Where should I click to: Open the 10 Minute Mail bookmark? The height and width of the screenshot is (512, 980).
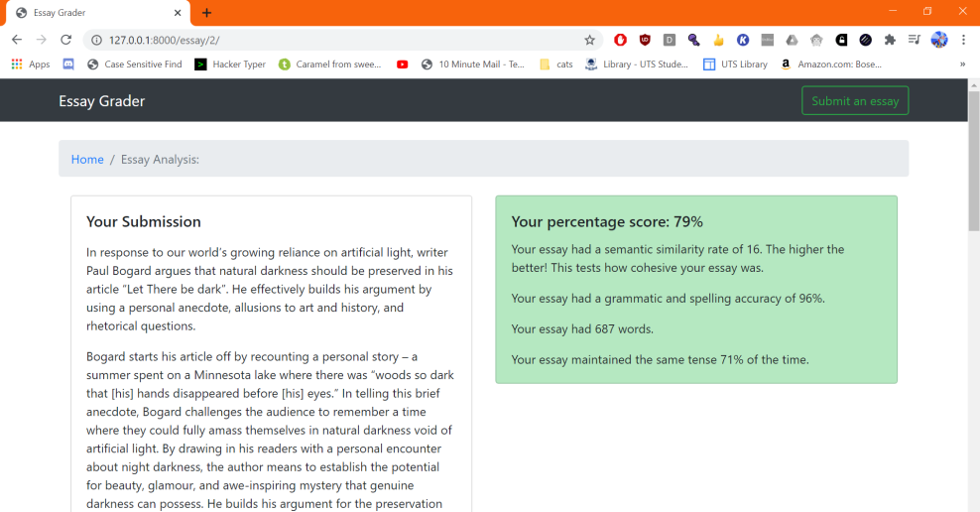coord(473,64)
